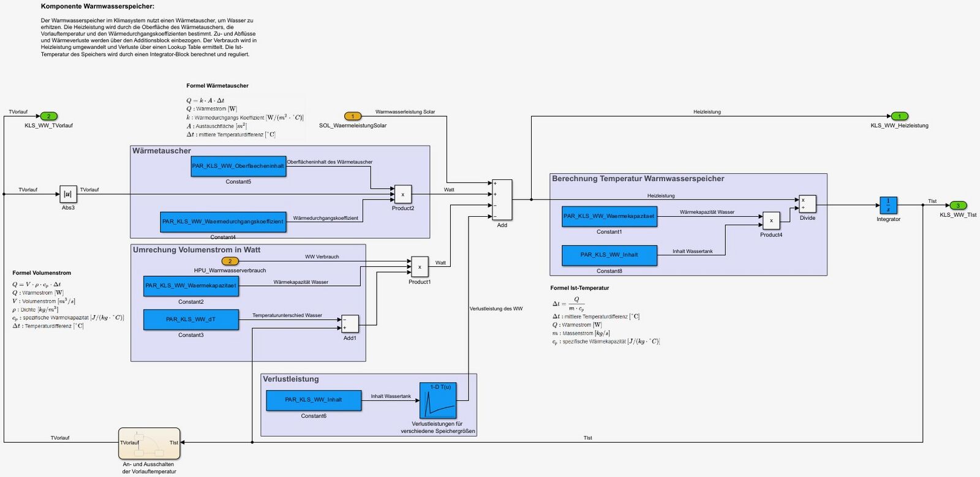The height and width of the screenshot is (477, 980).
Task: Click the Divide block
Action: pos(807,204)
